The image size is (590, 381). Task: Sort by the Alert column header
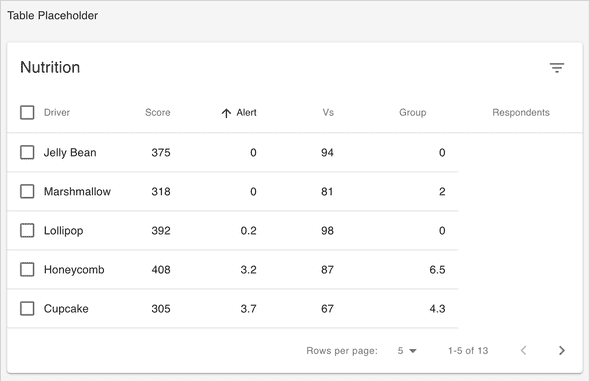pos(246,112)
